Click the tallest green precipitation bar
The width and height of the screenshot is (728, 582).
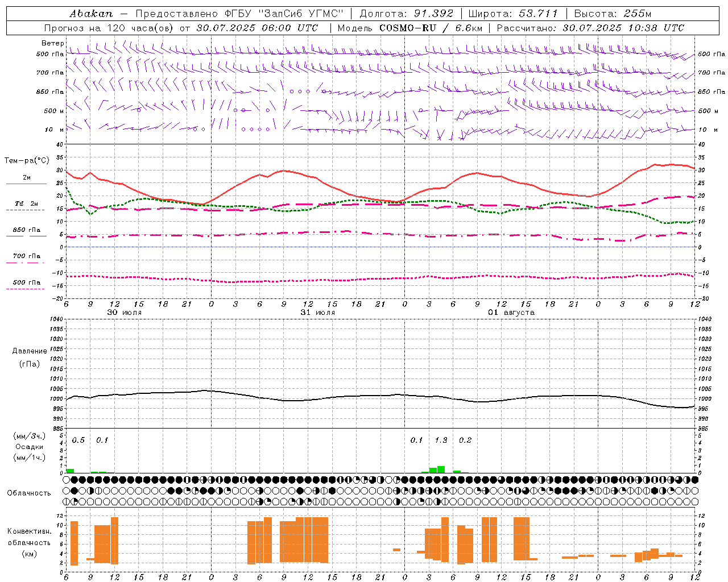(441, 469)
